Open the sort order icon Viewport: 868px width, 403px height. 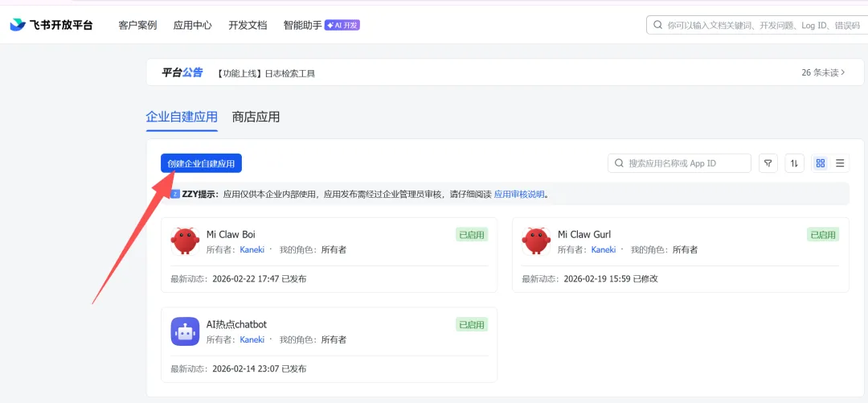pos(794,163)
